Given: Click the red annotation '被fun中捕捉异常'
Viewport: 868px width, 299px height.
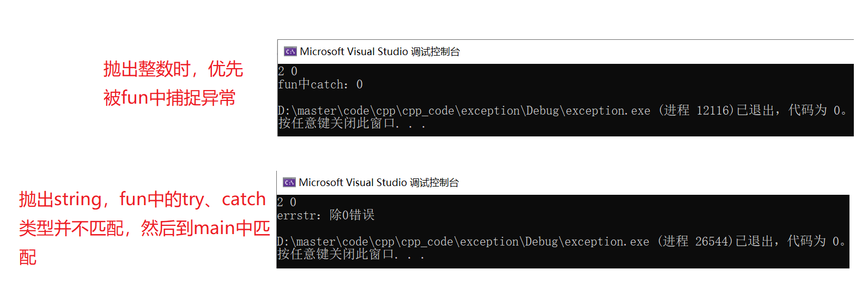Looking at the screenshot, I should point(169,98).
